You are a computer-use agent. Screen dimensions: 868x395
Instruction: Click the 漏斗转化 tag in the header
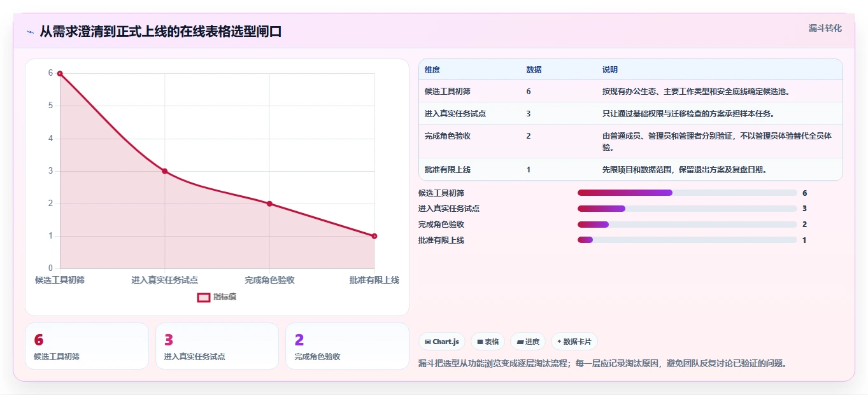[x=825, y=28]
